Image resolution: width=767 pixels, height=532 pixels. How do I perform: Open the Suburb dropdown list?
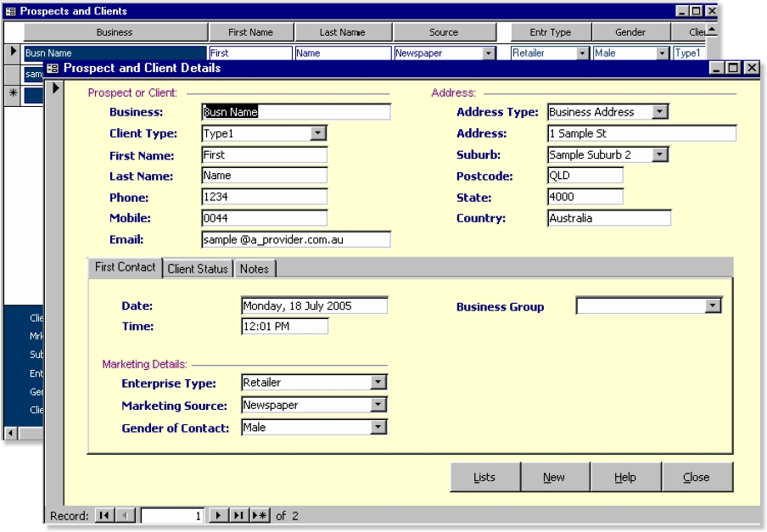(x=660, y=154)
